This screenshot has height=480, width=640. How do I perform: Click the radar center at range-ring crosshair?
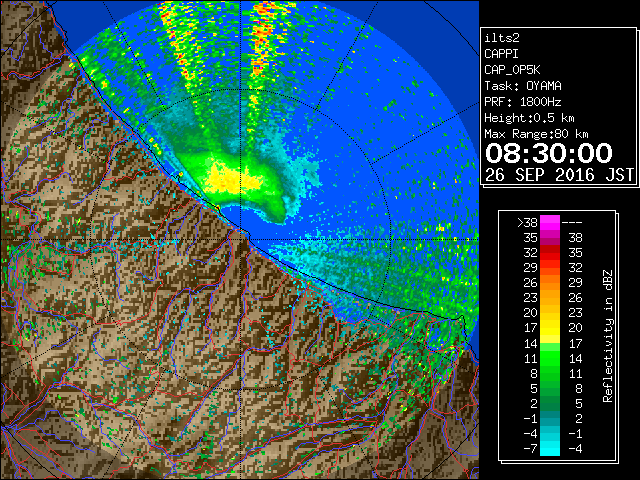click(240, 239)
